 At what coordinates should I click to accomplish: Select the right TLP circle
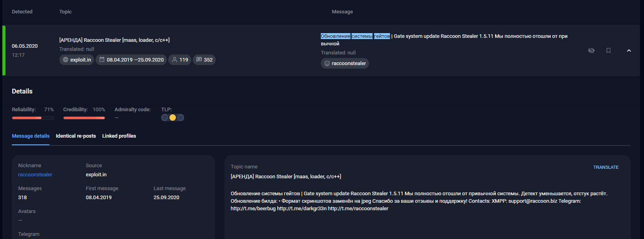181,118
